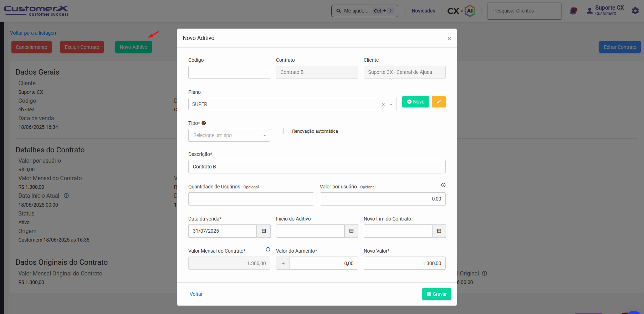Open the notifications bell

tap(573, 11)
